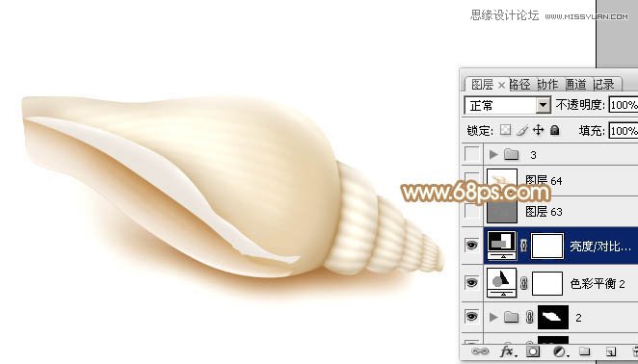Show layer 图层 63
638x364 pixels.
[x=472, y=211]
